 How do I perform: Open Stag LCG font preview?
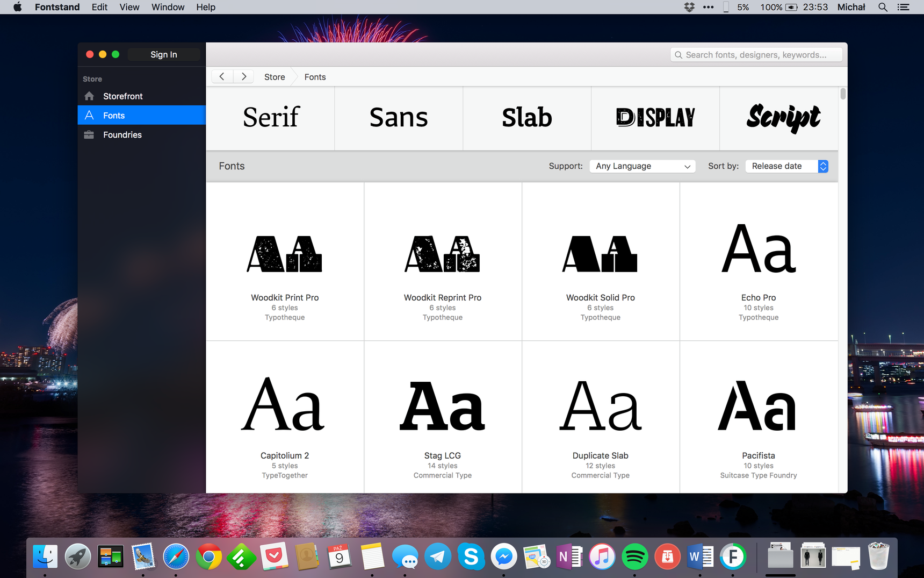[x=443, y=417]
